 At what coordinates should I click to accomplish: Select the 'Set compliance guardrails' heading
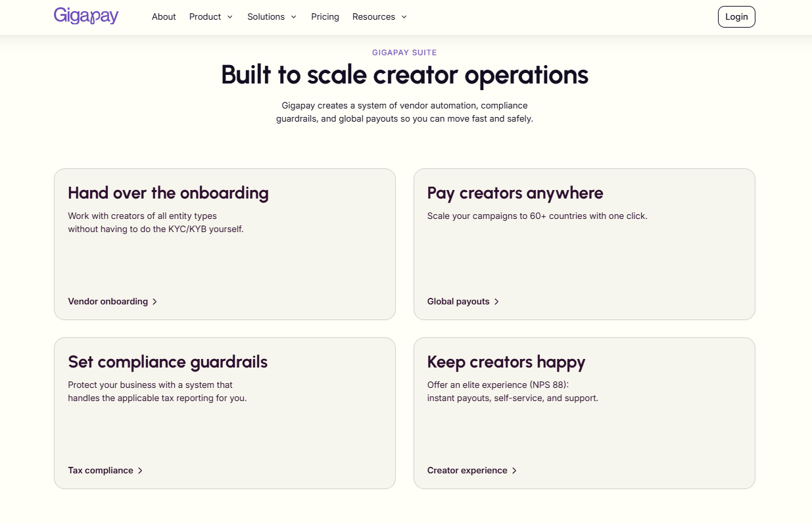[x=168, y=362]
